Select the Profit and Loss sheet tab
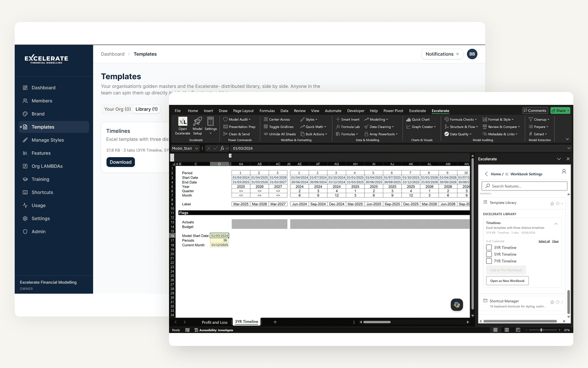Image resolution: width=588 pixels, height=368 pixels. 215,322
